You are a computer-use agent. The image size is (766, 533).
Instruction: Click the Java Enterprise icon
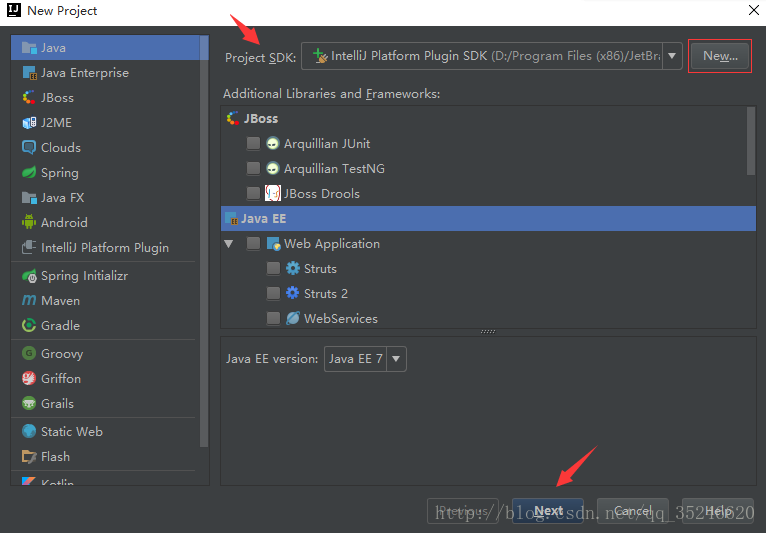[x=29, y=73]
